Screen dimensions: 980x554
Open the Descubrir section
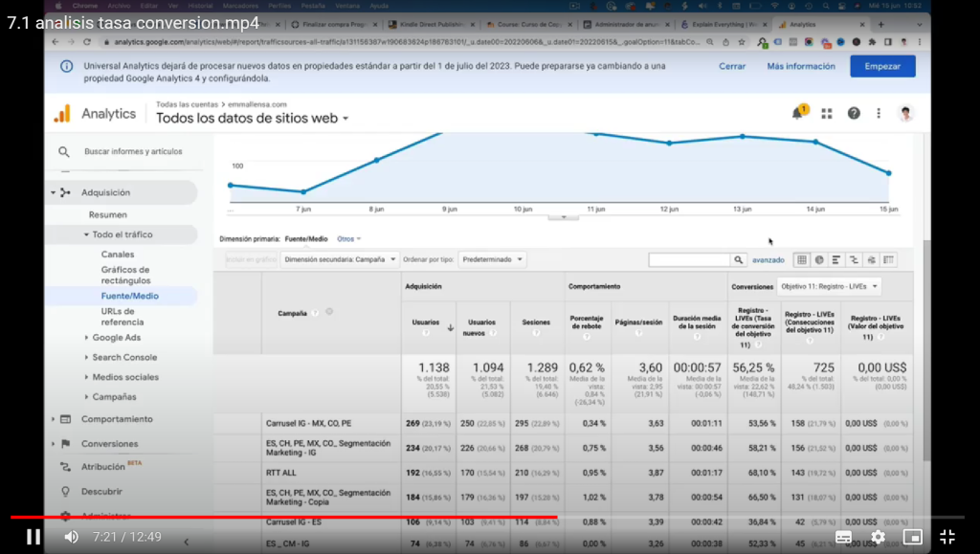[101, 492]
